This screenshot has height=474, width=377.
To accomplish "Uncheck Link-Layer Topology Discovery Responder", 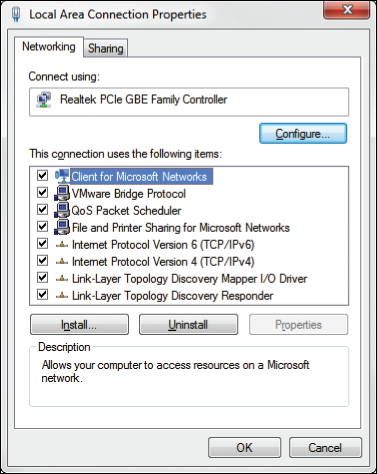I will (x=42, y=294).
